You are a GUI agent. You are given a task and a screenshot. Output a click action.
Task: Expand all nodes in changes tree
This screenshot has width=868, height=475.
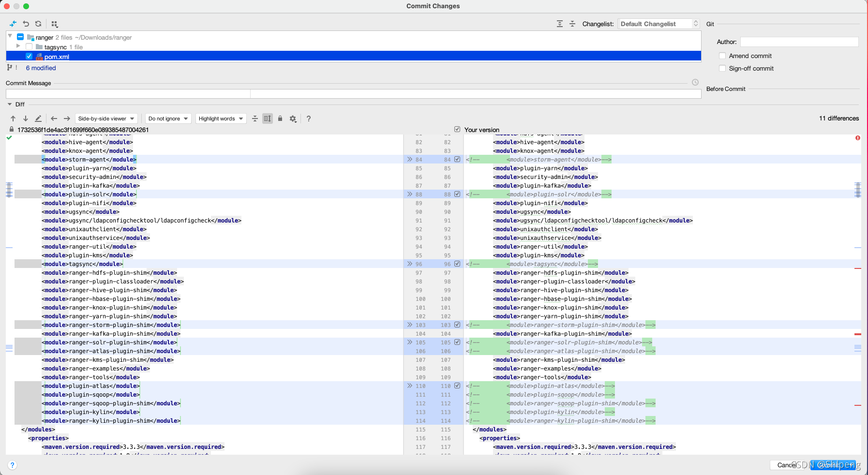click(560, 24)
